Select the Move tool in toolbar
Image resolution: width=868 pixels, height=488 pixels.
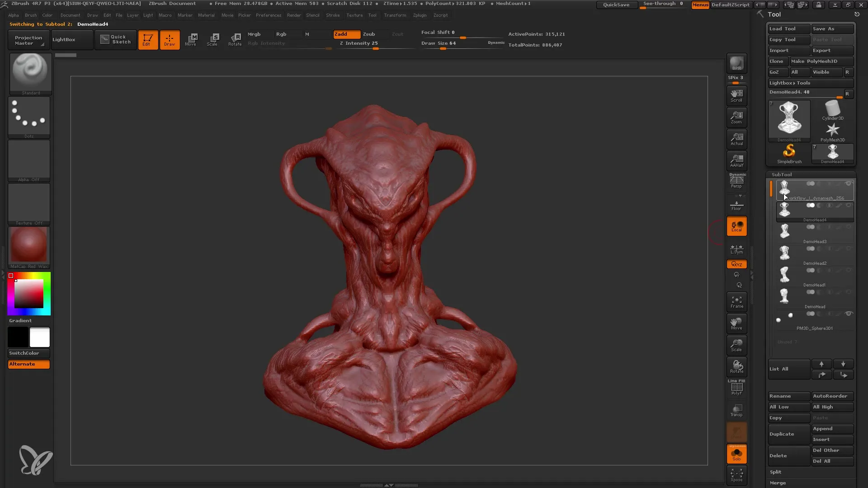[191, 39]
